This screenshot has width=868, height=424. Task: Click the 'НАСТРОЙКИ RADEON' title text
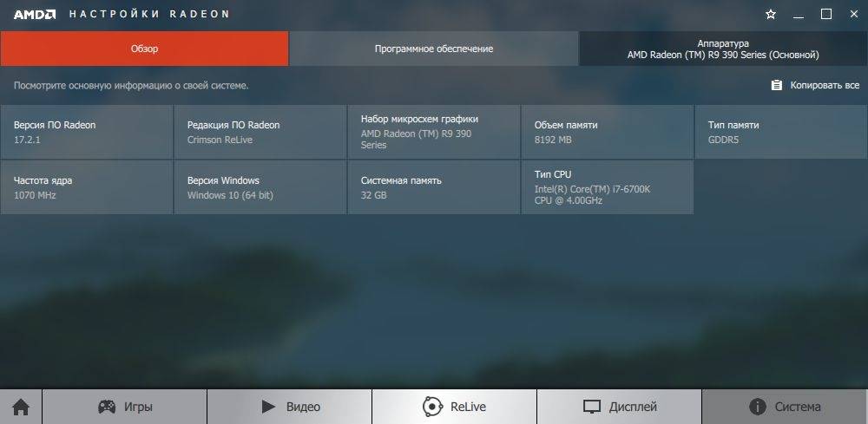(x=149, y=15)
